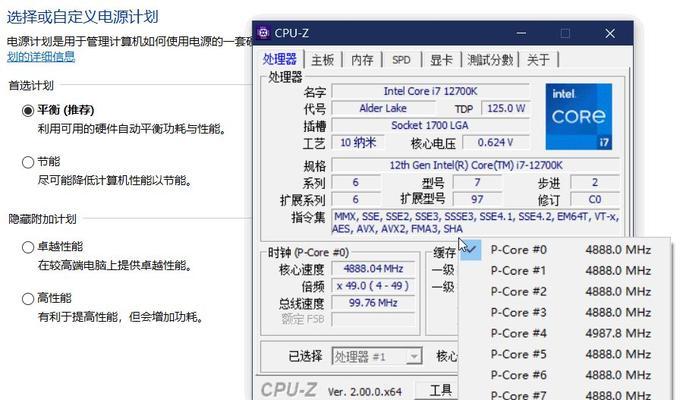Image resolution: width=680 pixels, height=400 pixels.
Task: Choose P-Core #6 in the core list
Action: point(564,375)
